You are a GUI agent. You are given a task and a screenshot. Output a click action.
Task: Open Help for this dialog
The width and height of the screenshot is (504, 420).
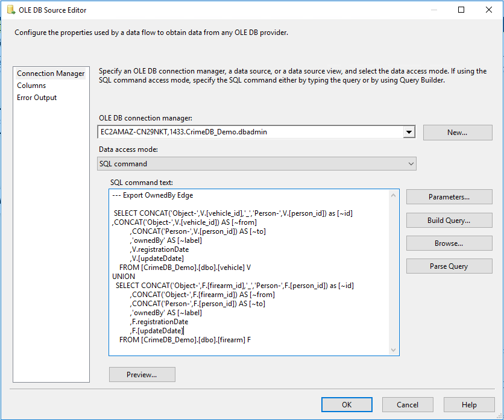point(468,404)
